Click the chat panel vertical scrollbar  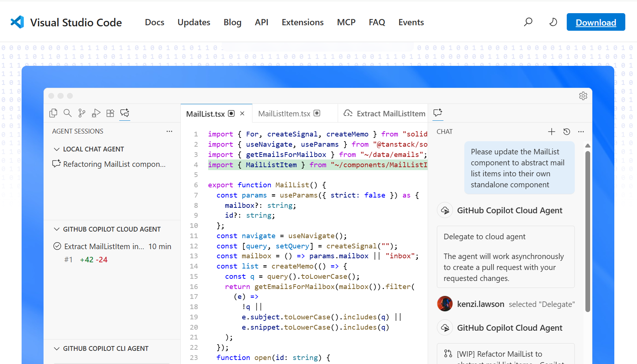click(x=588, y=231)
